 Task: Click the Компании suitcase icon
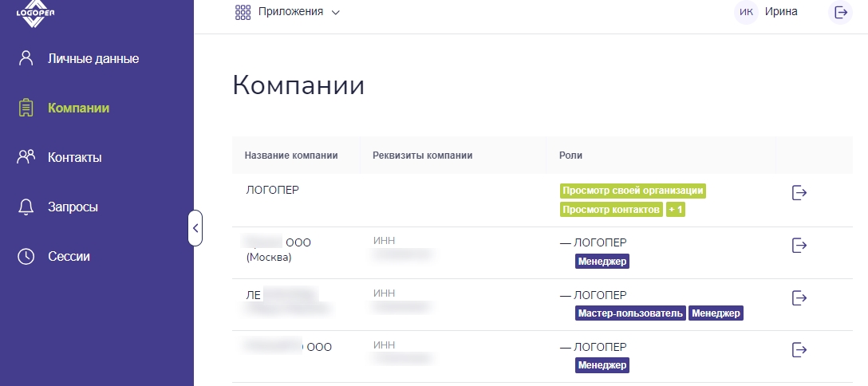26,108
